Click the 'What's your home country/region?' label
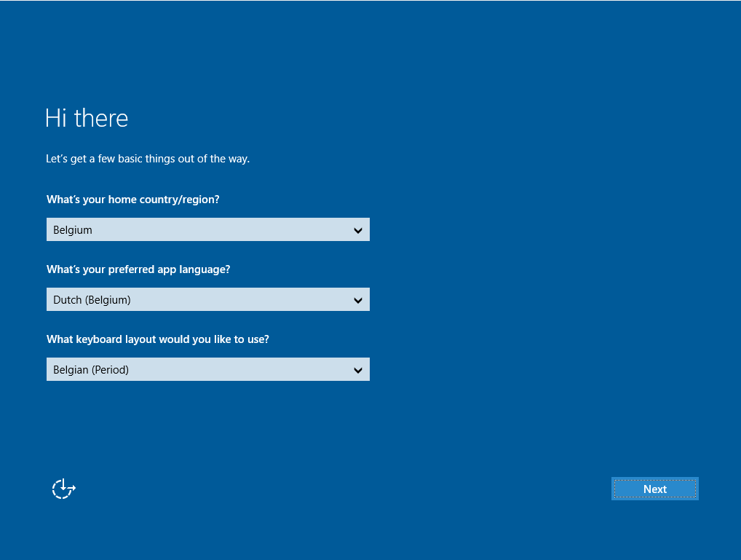 point(132,200)
